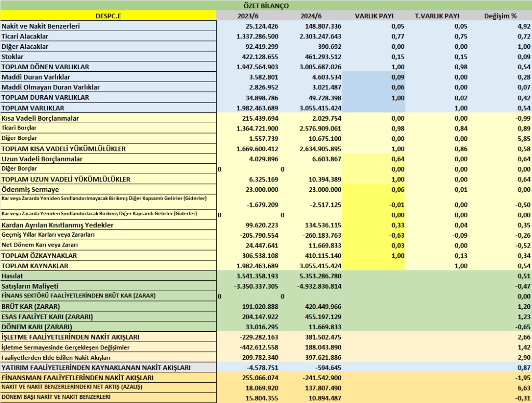Click the value 34.898.786
This screenshot has width=532, height=403.
click(261, 98)
